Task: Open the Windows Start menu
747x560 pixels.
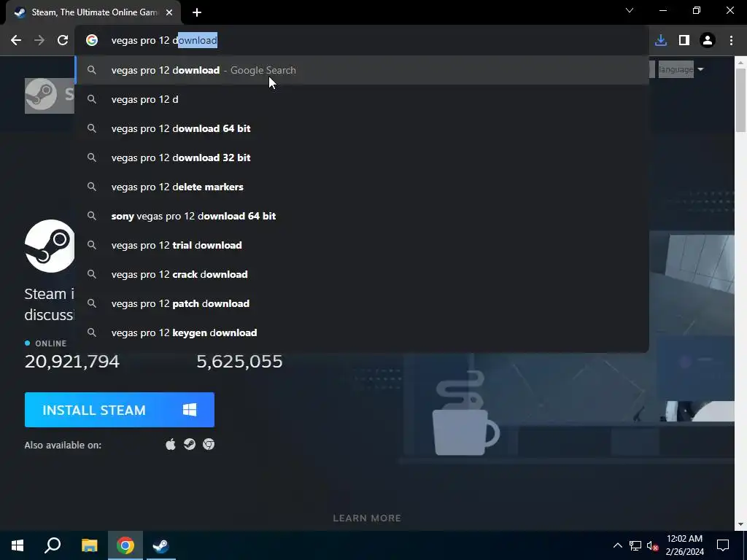Action: (18, 545)
